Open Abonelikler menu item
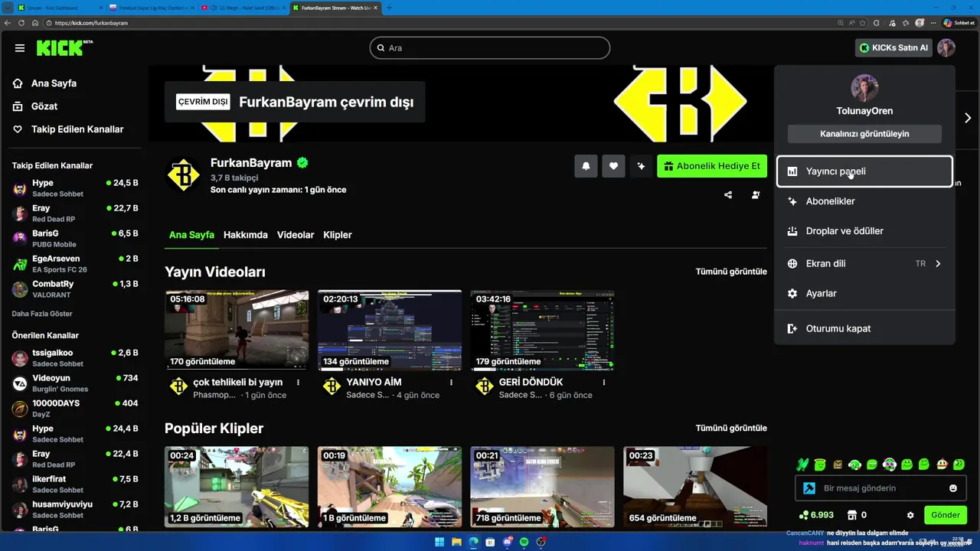 click(864, 201)
